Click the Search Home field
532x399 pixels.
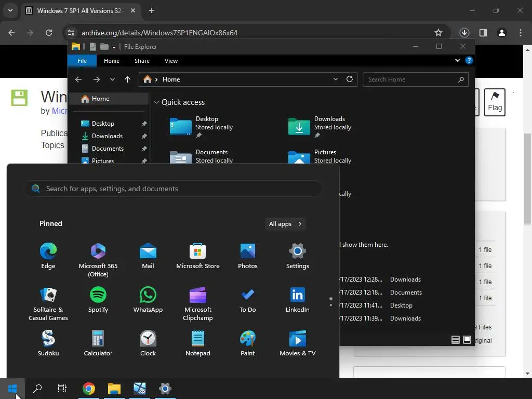tap(416, 79)
